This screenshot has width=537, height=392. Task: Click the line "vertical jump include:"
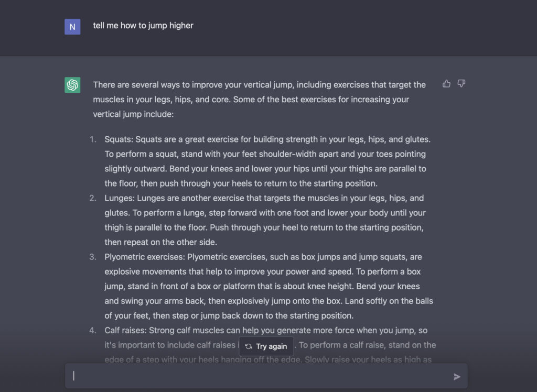coord(133,114)
